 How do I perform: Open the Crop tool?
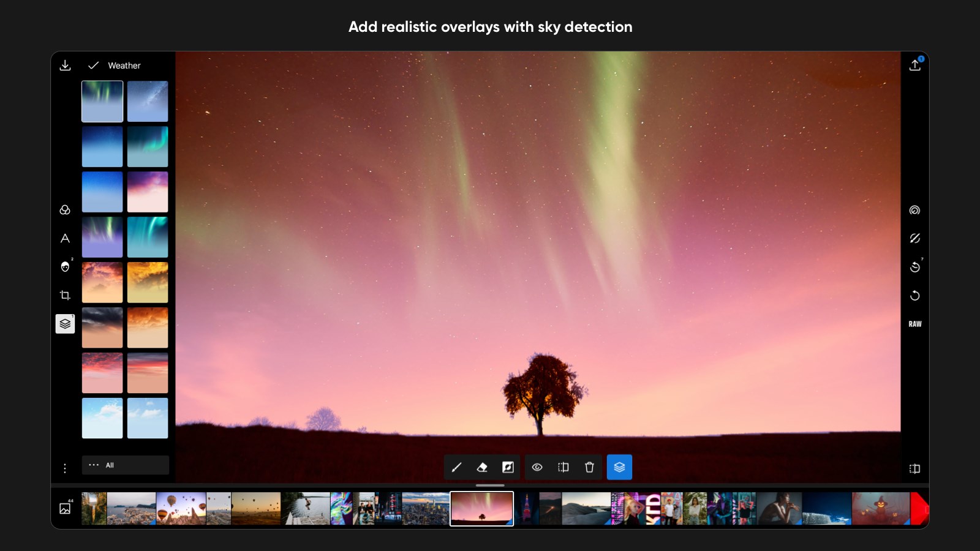pos(65,295)
